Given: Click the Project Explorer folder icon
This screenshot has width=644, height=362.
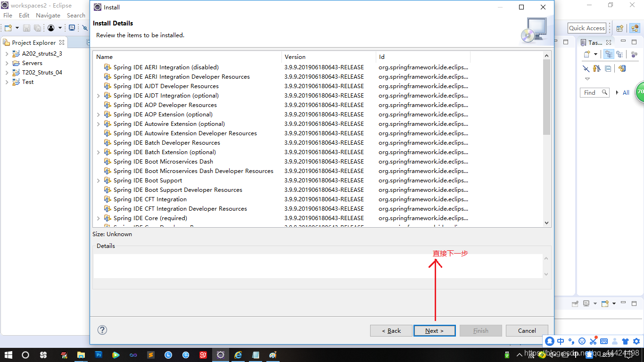Looking at the screenshot, I should 7,42.
